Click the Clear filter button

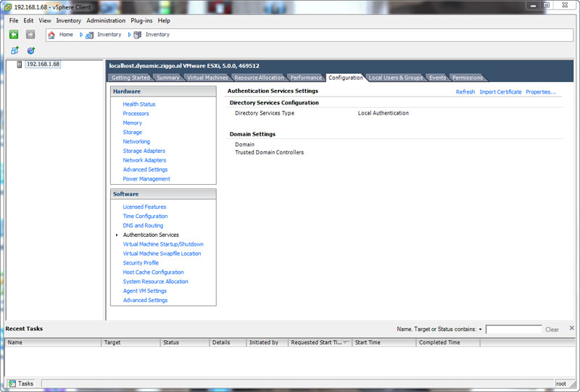pos(552,329)
